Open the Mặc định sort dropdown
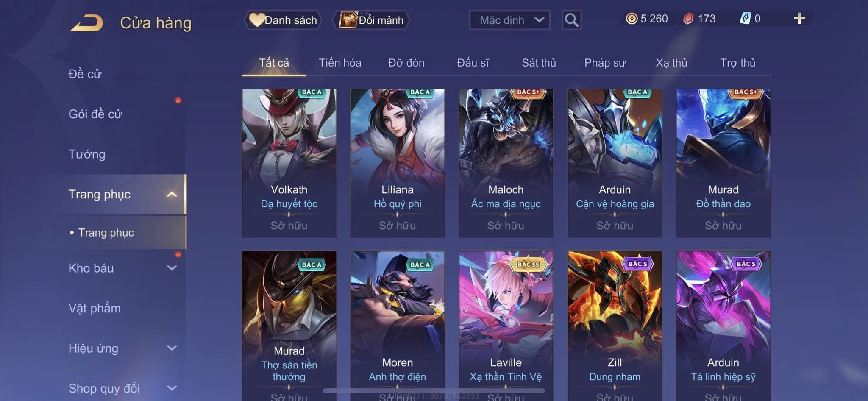The width and height of the screenshot is (868, 401). coord(509,20)
